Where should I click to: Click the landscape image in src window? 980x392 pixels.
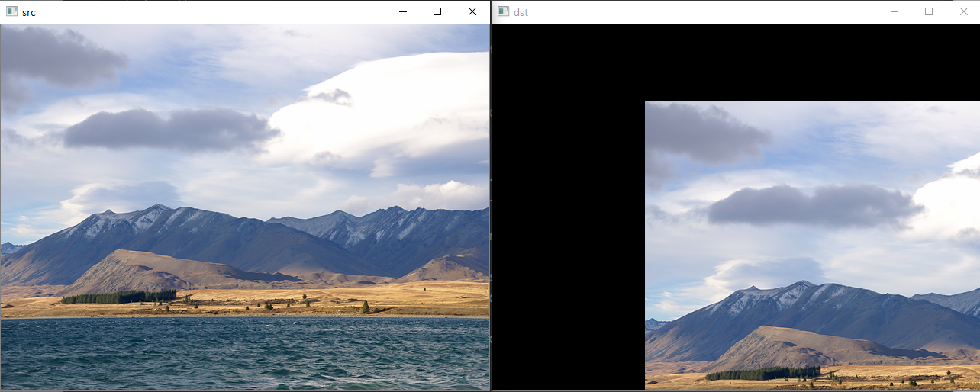pyautogui.click(x=245, y=207)
